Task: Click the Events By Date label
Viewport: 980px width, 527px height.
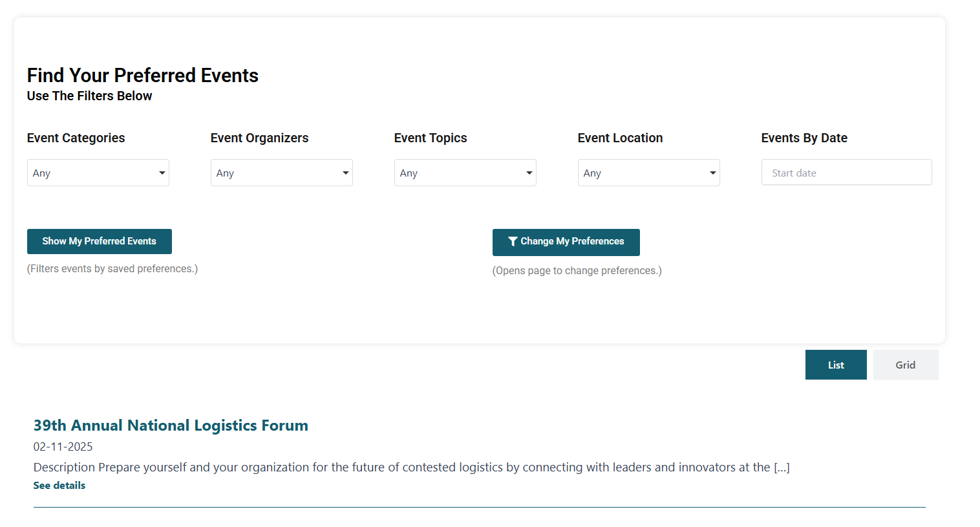Action: pyautogui.click(x=804, y=138)
